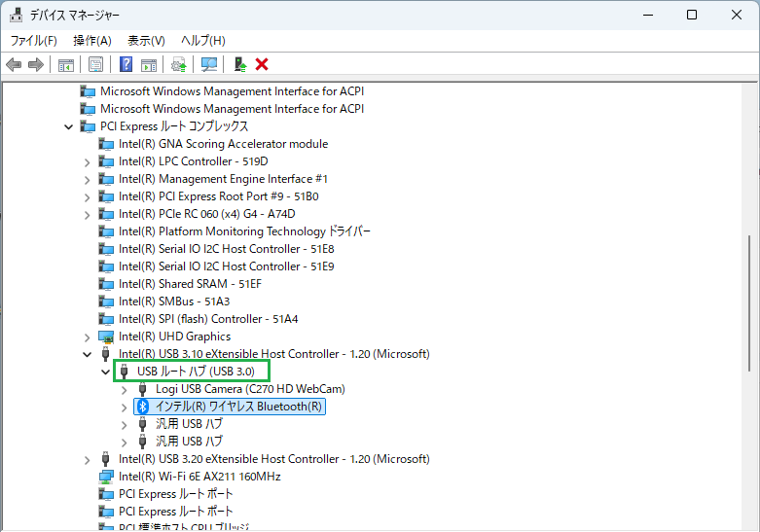
Task: Open the 操作(A) menu
Action: tap(92, 41)
